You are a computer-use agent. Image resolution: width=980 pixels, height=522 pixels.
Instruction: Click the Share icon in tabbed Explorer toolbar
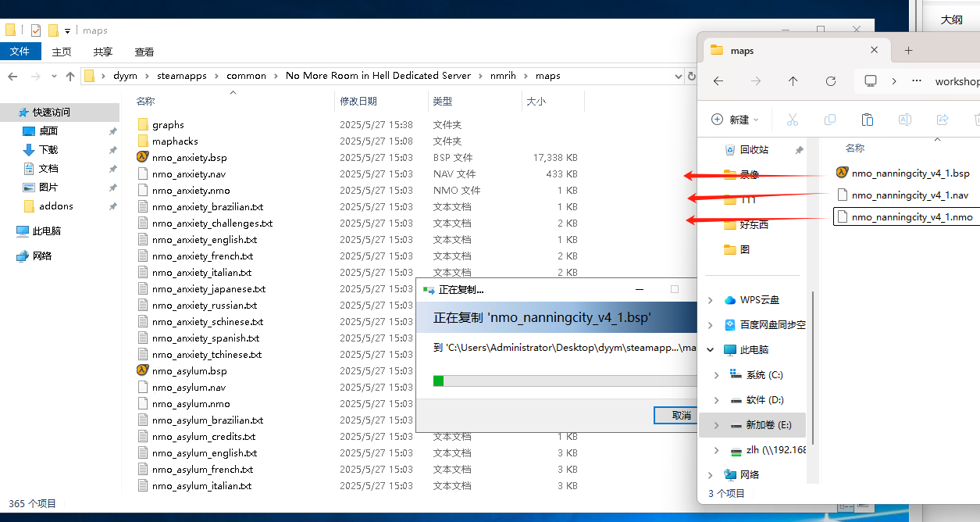pos(943,120)
